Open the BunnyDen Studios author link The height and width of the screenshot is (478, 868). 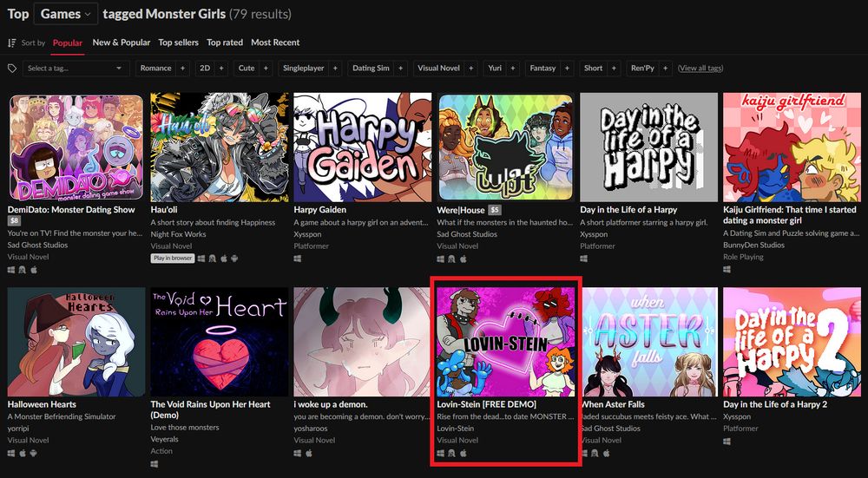pyautogui.click(x=754, y=246)
